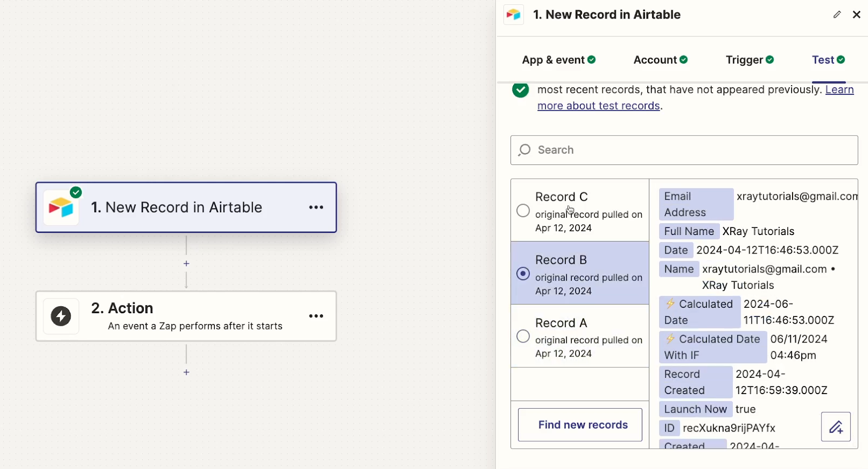Screen dimensions: 868x469
Task: Select the New Record in Airtable step card
Action: click(x=186, y=207)
